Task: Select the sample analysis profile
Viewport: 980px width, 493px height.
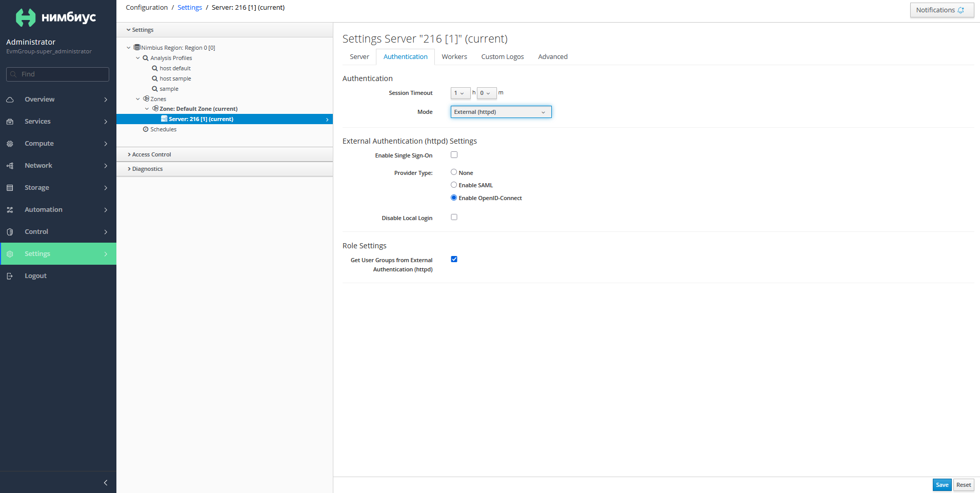Action: point(169,89)
